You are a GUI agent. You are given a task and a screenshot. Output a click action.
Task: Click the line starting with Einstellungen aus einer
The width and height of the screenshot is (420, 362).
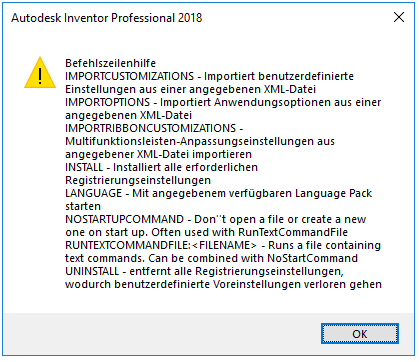190,89
